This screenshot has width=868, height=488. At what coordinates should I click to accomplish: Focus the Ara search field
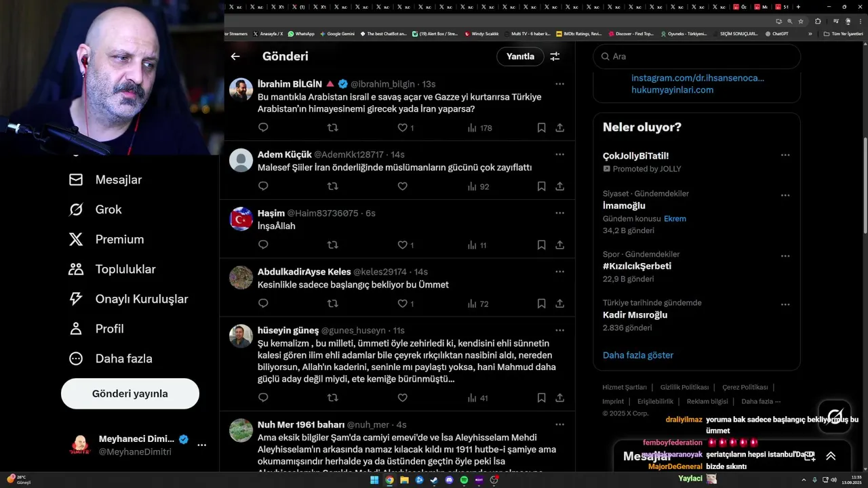tap(696, 56)
